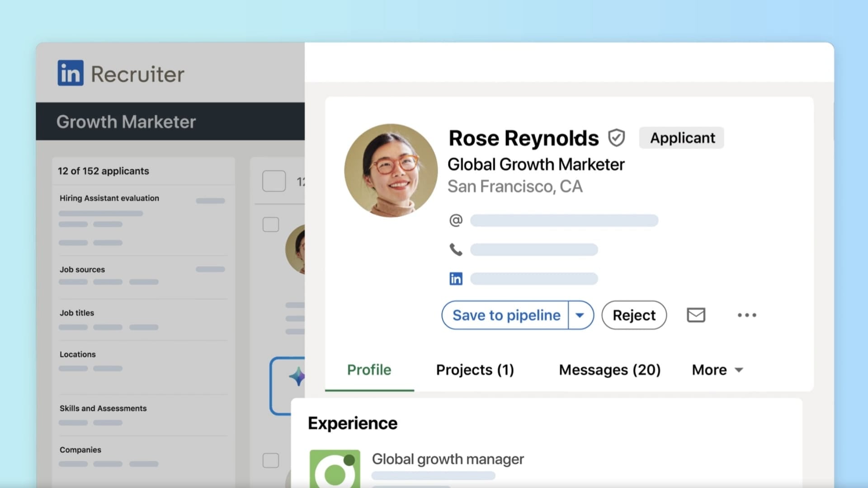Open the Projects (1) tab

point(475,370)
